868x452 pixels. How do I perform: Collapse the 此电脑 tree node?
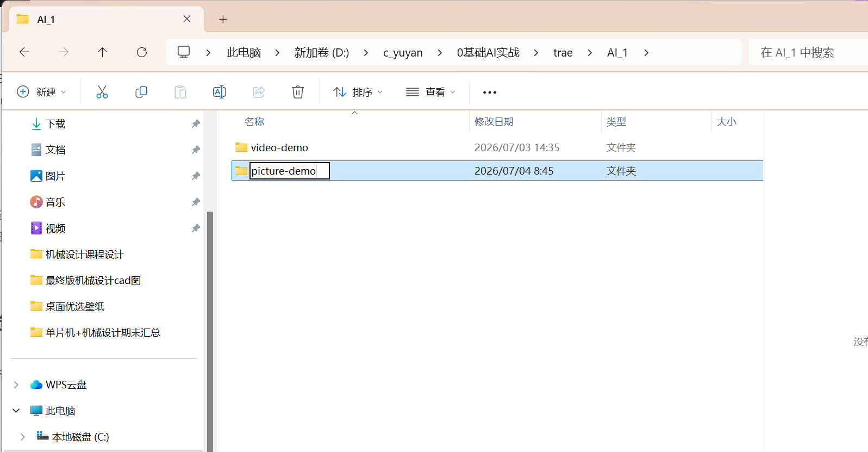[x=16, y=411]
